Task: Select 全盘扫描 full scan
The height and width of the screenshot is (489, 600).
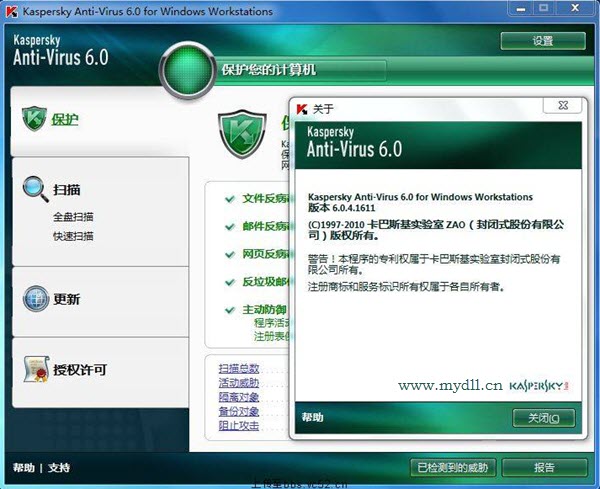Action: 73,217
